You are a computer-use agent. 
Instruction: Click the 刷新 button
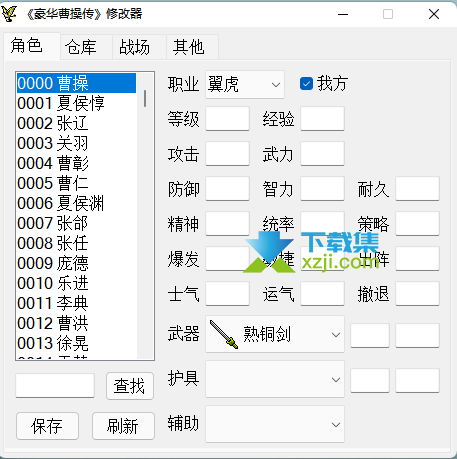coord(123,426)
